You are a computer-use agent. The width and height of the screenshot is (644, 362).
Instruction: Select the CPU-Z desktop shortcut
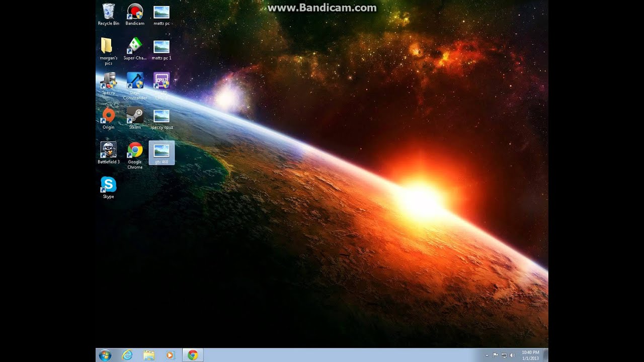click(x=161, y=86)
